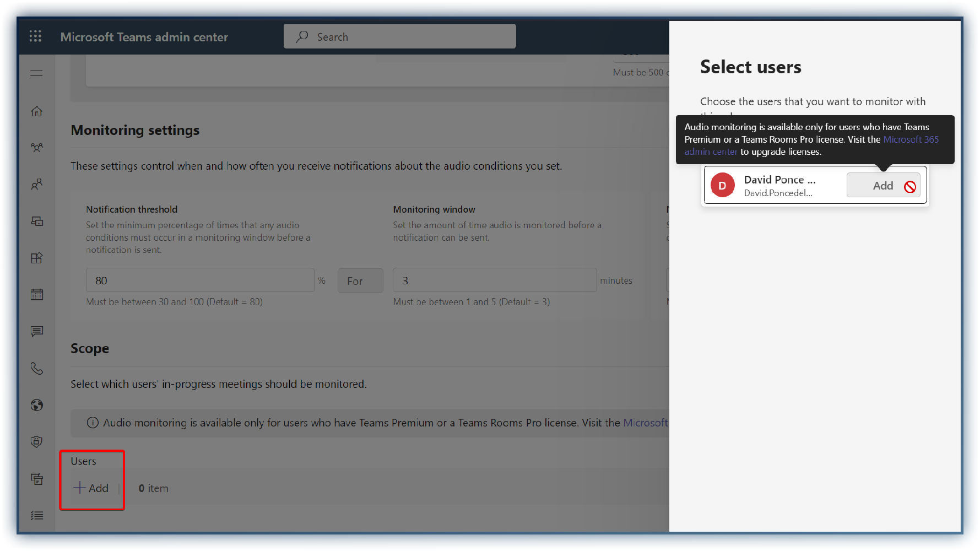Collapse the navigation with hamburger icon
The image size is (980, 551).
pos(36,73)
